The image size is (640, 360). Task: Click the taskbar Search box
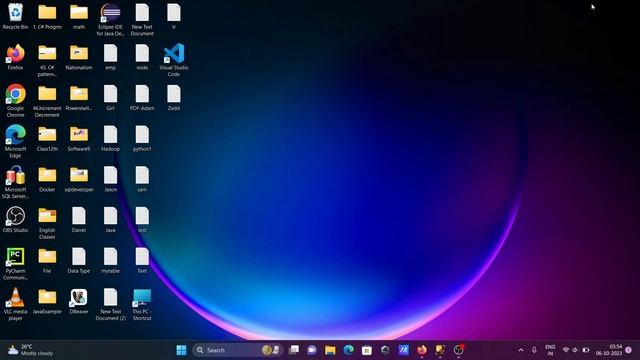pos(238,350)
